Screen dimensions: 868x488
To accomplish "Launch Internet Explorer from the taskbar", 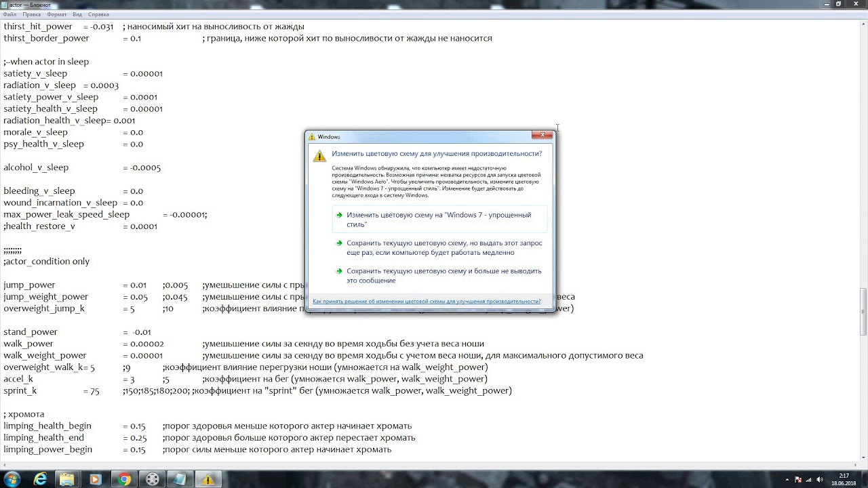I will [41, 479].
